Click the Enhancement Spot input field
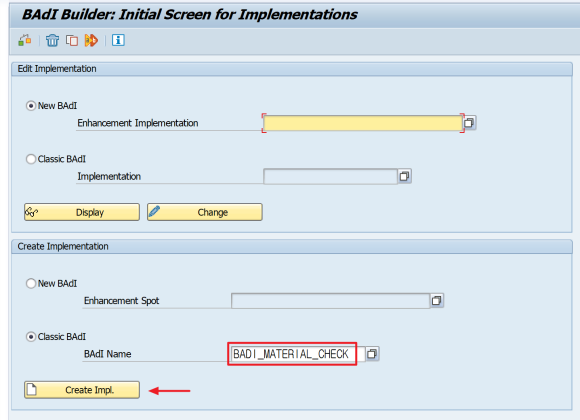Image resolution: width=580 pixels, height=420 pixels. 330,300
